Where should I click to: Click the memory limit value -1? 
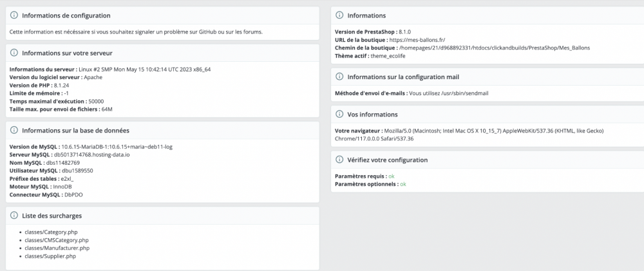click(66, 93)
